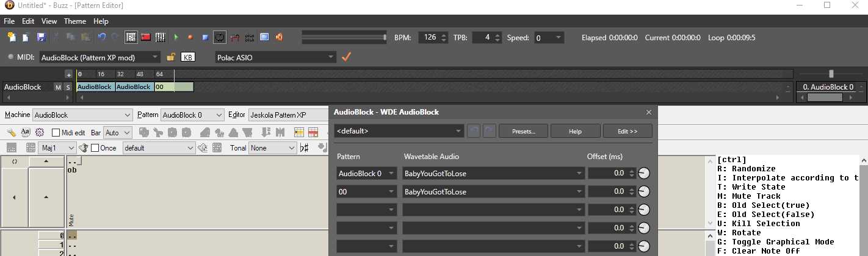Increase the BPM value with up arrow
Viewport: 868px width, 256px height.
pyautogui.click(x=444, y=35)
